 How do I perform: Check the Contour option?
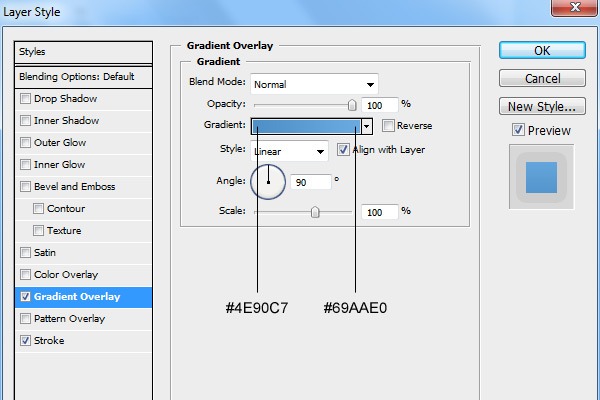click(x=38, y=209)
